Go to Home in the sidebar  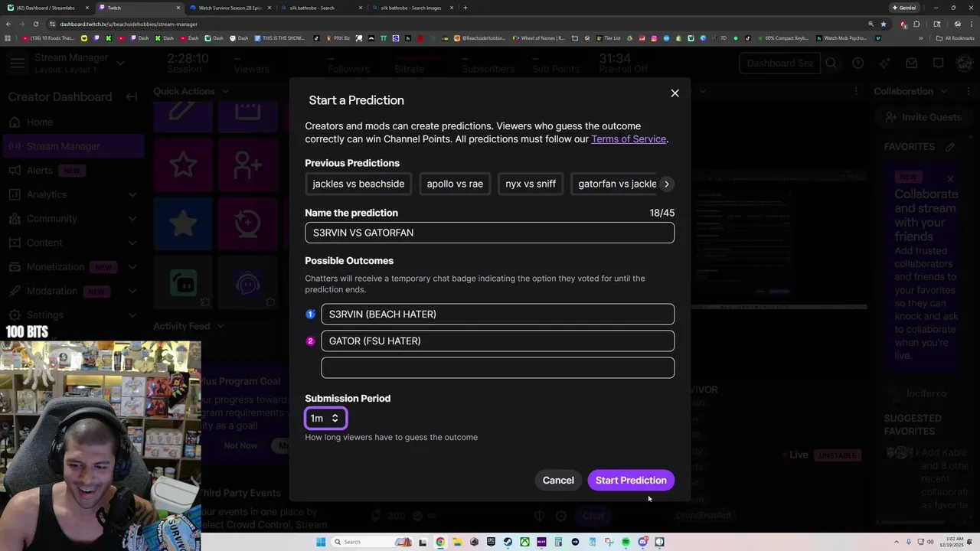pos(40,122)
